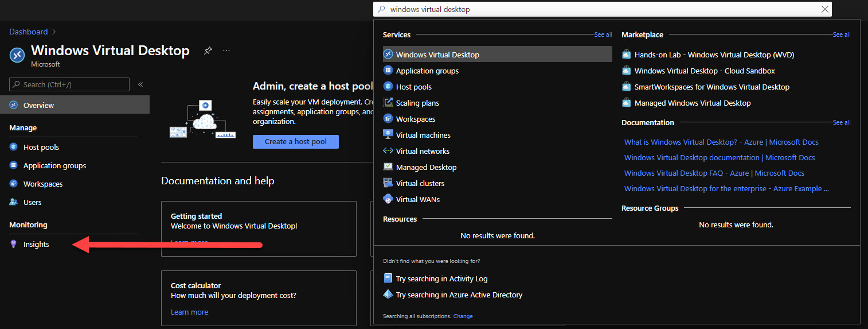Image resolution: width=868 pixels, height=329 pixels.
Task: Click the Virtual WANs service icon
Action: coord(388,199)
